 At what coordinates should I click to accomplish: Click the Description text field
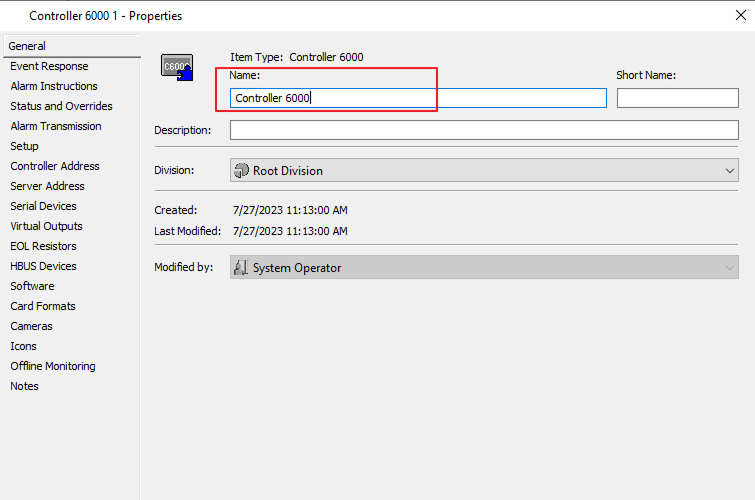[x=484, y=130]
